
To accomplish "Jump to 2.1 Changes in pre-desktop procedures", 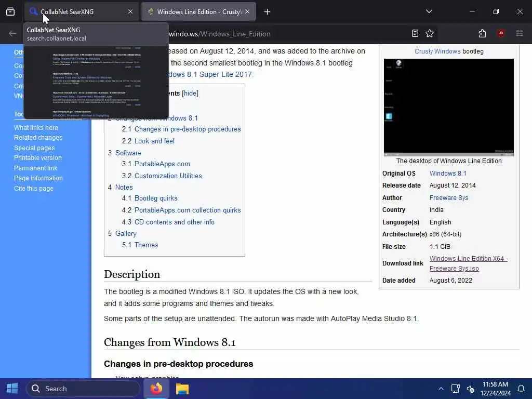I will pyautogui.click(x=181, y=129).
